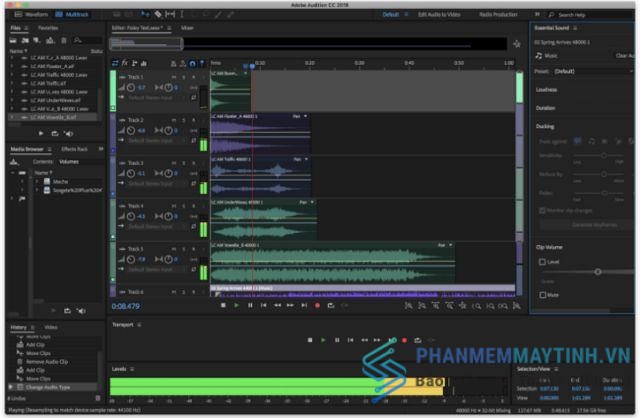This screenshot has width=640, height=418.
Task: Stop playback in editor transport
Action: pyautogui.click(x=223, y=305)
